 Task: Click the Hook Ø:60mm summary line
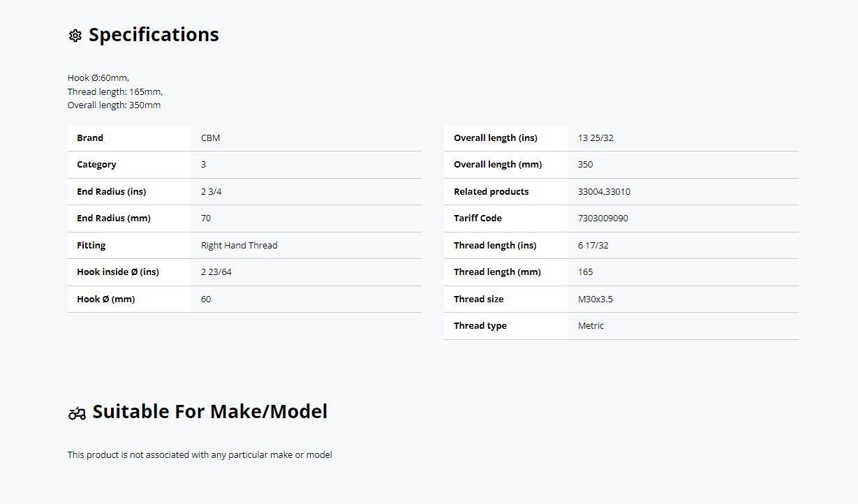click(98, 77)
